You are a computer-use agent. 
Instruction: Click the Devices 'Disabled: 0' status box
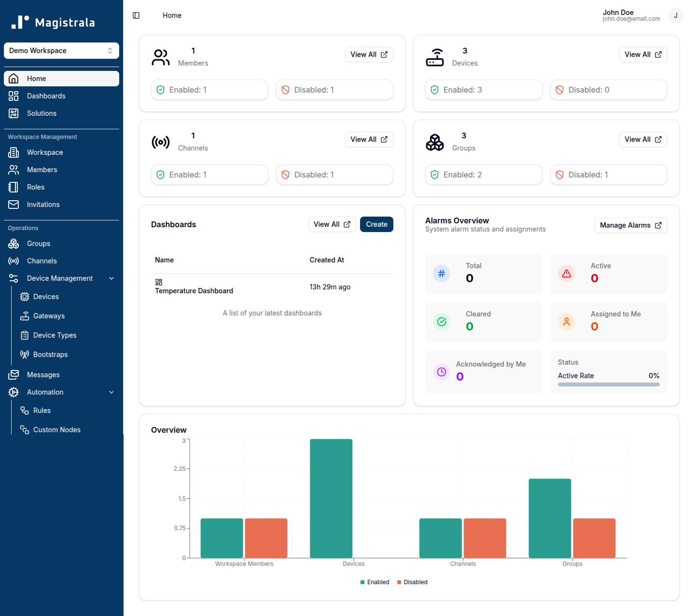pyautogui.click(x=609, y=90)
